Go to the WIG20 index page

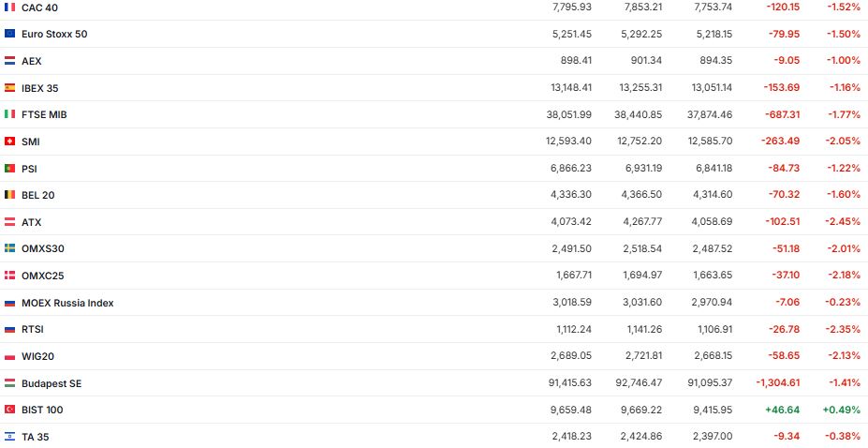[38, 356]
